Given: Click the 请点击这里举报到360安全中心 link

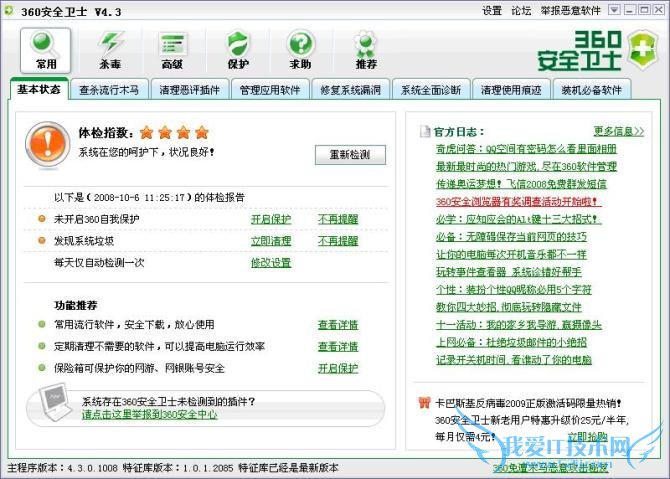Looking at the screenshot, I should [x=149, y=414].
